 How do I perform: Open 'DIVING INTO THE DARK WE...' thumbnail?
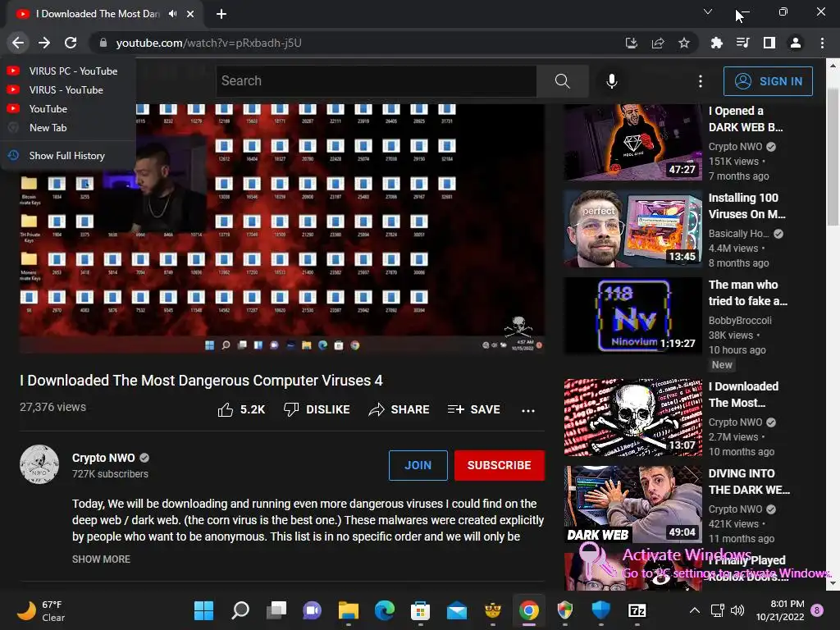click(632, 504)
